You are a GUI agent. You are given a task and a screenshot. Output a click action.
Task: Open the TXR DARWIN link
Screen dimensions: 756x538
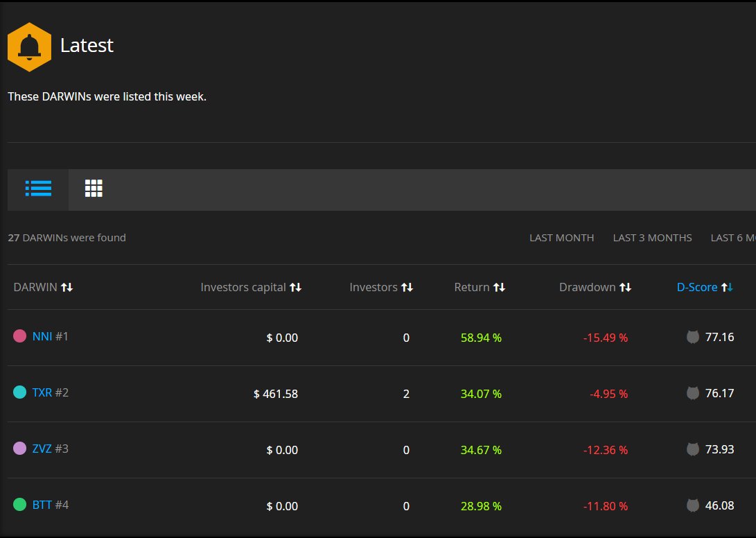coord(42,392)
